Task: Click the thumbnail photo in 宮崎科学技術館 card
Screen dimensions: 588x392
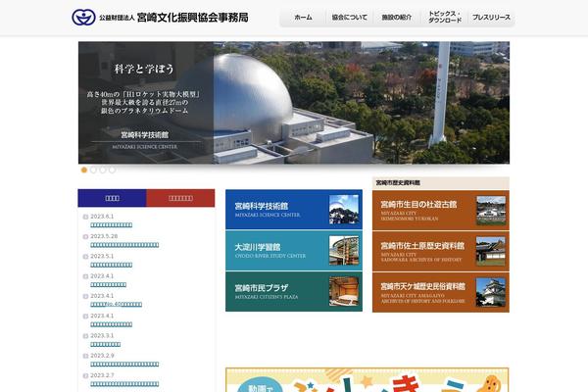Action: pyautogui.click(x=344, y=210)
